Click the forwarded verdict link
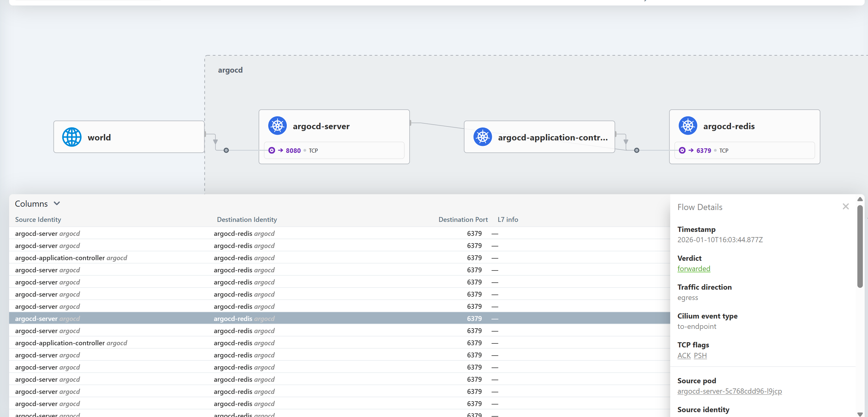Viewport: 868px width, 417px height. (693, 269)
